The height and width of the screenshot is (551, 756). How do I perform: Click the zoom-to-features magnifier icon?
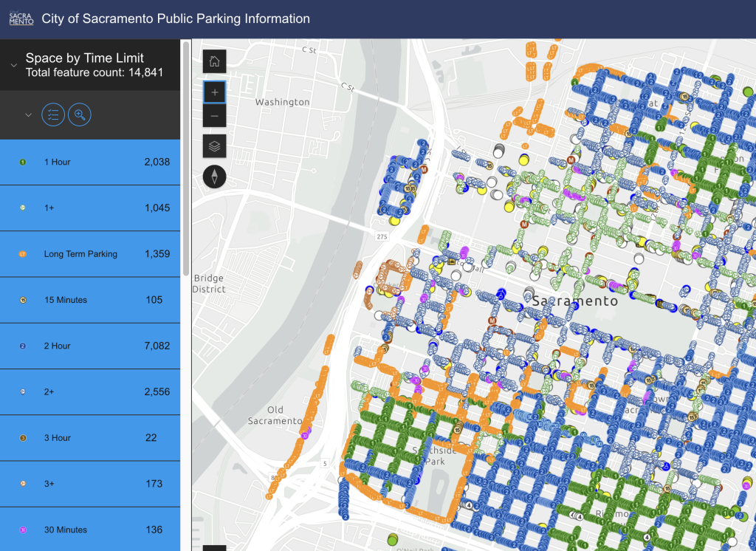79,114
